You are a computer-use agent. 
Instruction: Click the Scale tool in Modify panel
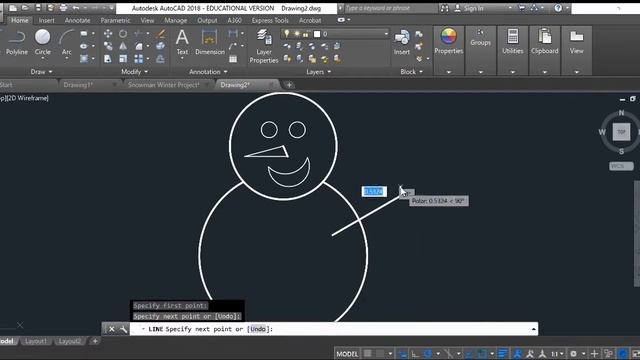coord(123,59)
